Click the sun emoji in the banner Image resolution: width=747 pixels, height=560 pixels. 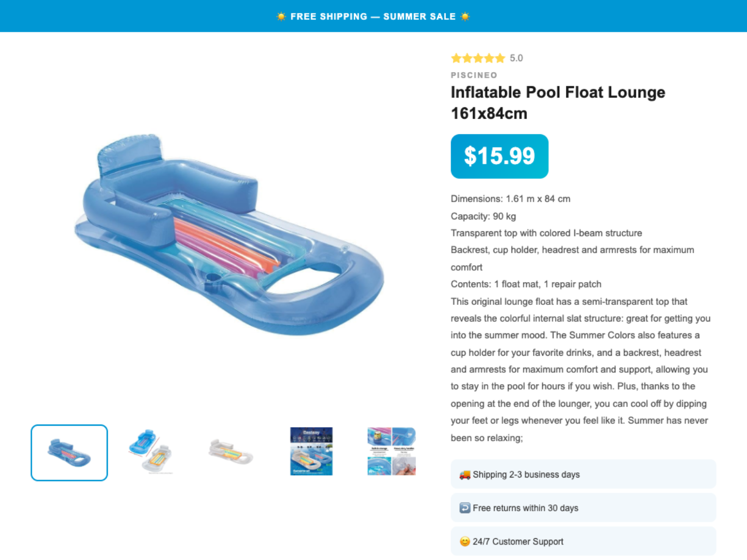pos(280,16)
